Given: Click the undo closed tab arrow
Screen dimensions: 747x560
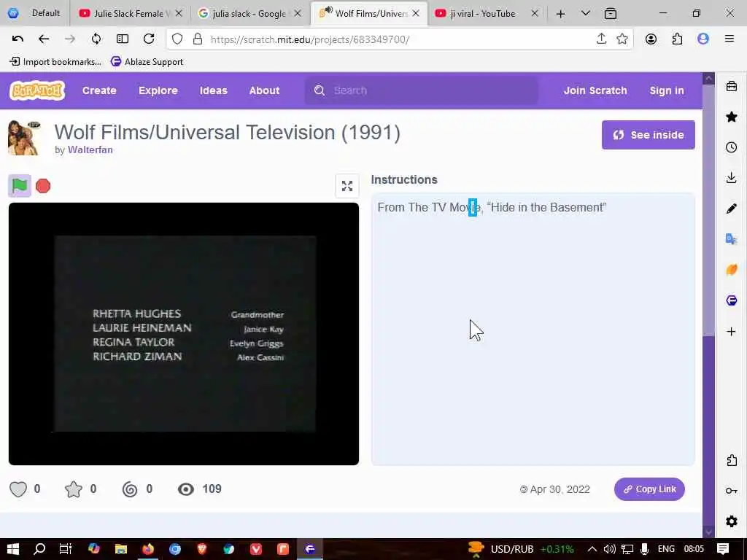Looking at the screenshot, I should click(18, 39).
